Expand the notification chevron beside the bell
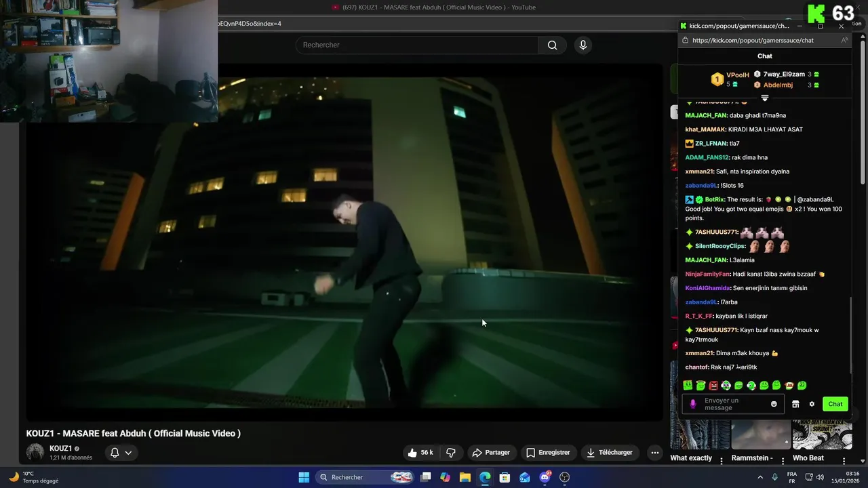868x488 pixels. [x=127, y=452]
